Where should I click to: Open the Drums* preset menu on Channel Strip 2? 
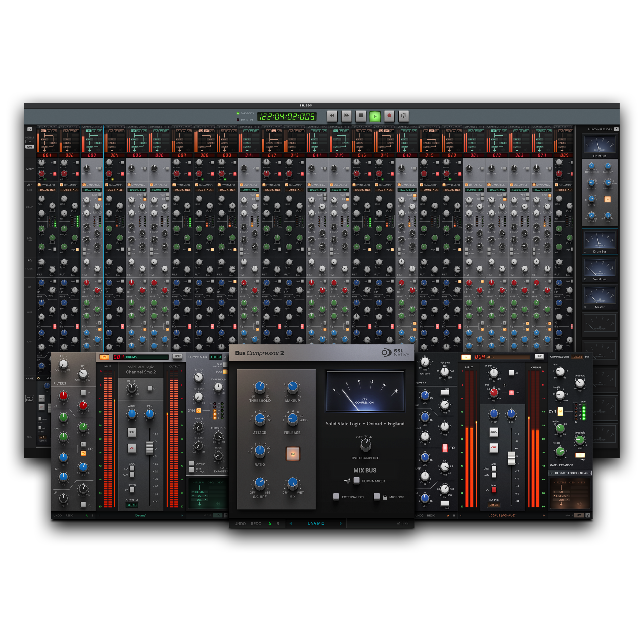(x=141, y=515)
